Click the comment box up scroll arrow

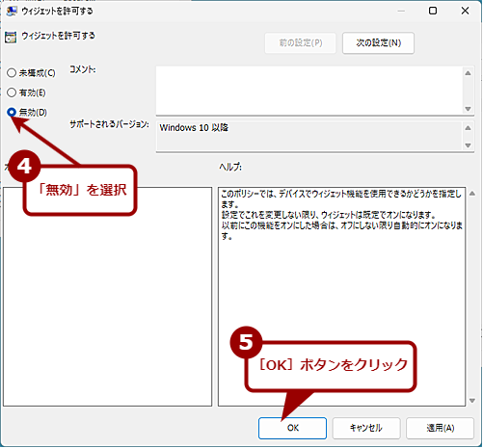[468, 73]
